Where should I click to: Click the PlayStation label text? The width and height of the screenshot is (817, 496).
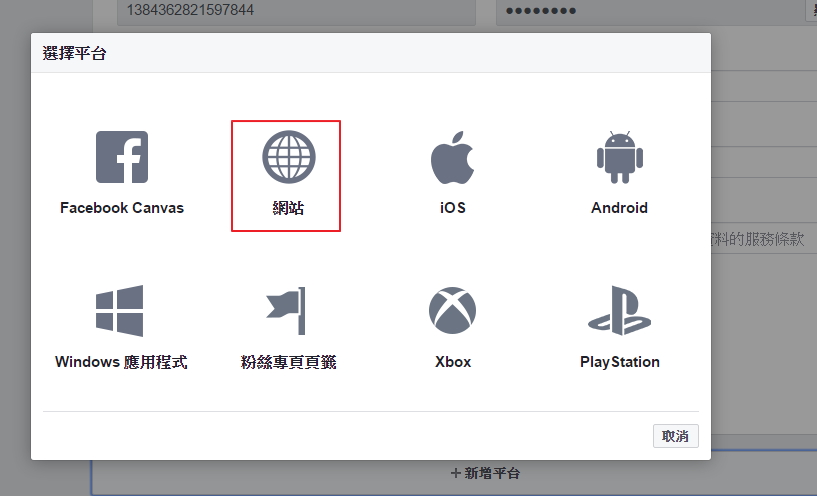pyautogui.click(x=620, y=362)
